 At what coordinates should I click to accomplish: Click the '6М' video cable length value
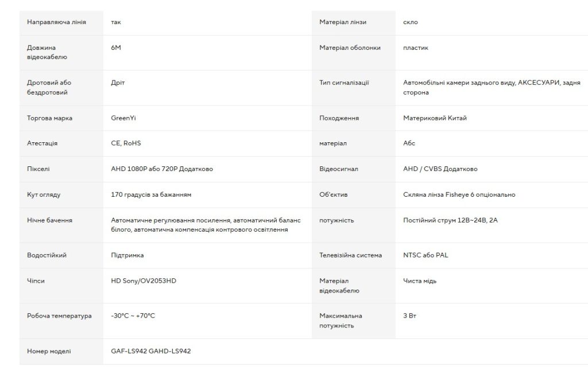click(x=116, y=48)
